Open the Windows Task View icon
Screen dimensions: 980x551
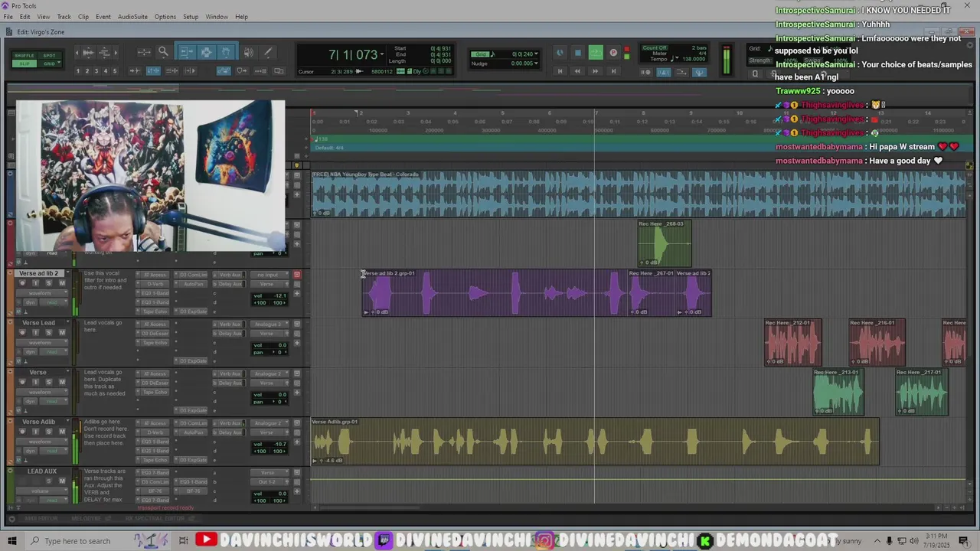click(184, 541)
